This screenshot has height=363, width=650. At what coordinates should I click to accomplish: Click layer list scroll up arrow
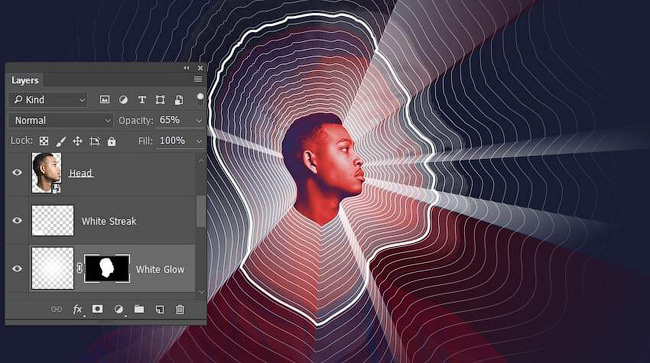201,161
